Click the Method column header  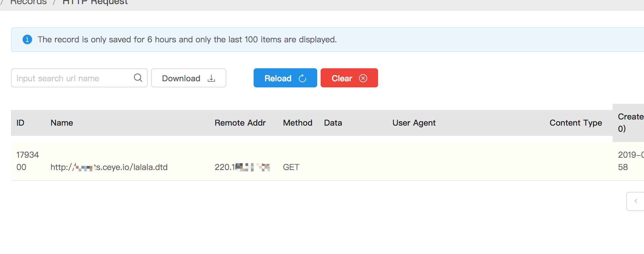click(x=297, y=123)
